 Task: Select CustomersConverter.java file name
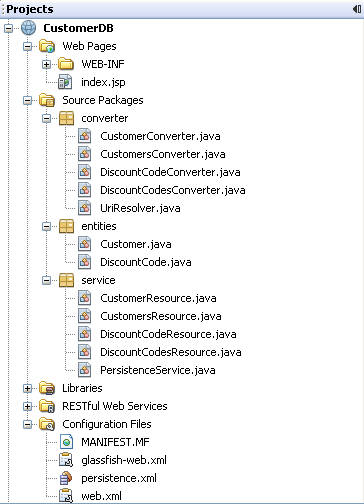[163, 154]
